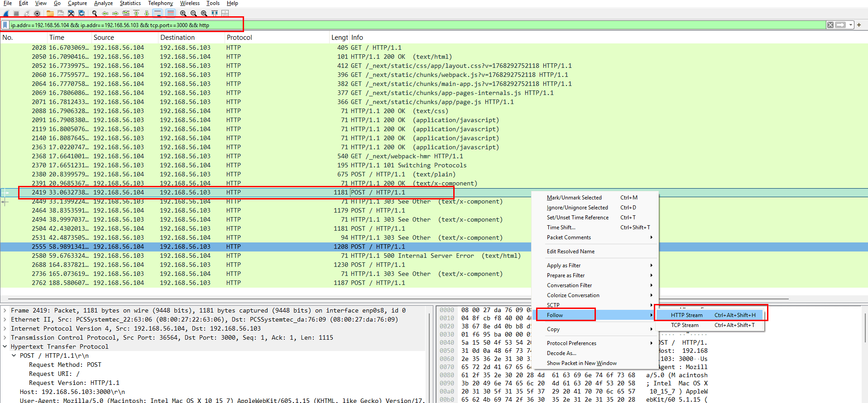Click the display filter bookmark icon

(x=5, y=25)
